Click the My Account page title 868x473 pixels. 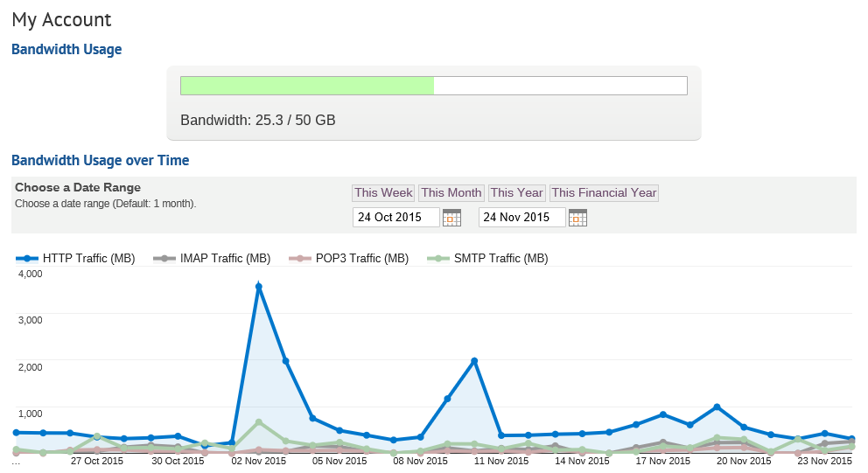[61, 20]
